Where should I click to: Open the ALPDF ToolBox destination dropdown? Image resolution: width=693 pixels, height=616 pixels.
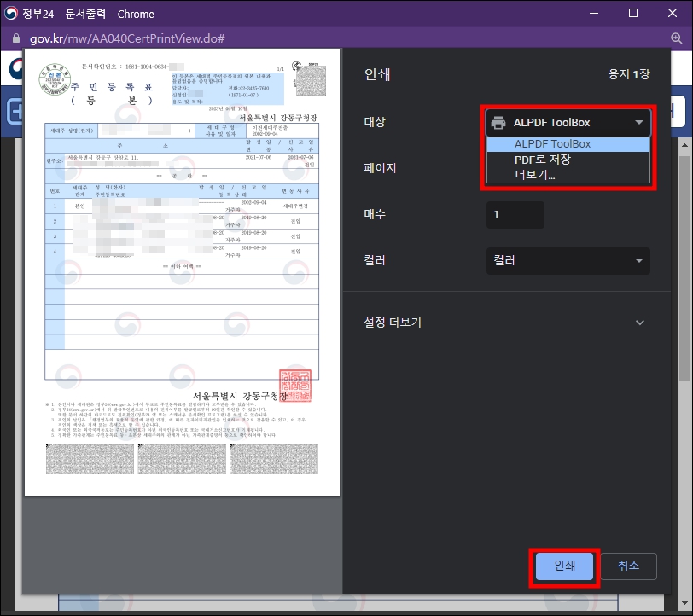568,122
